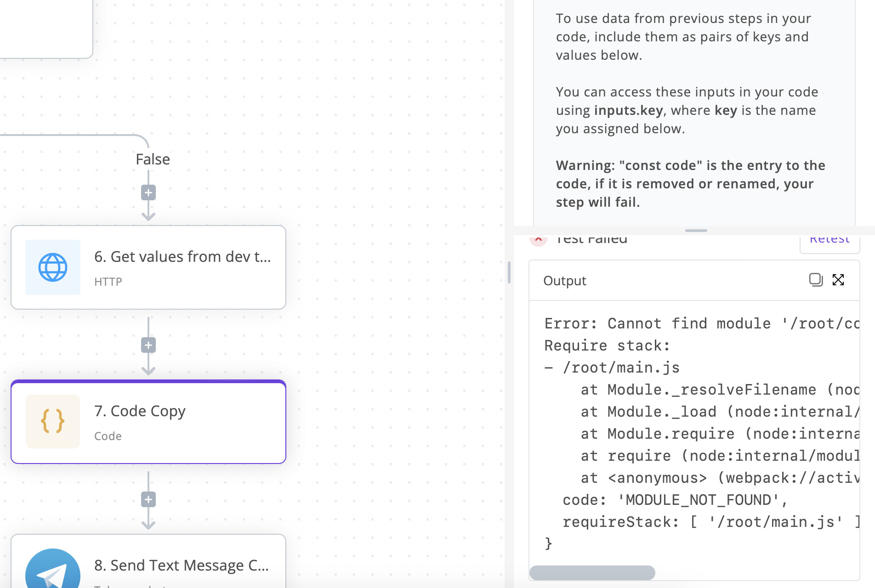Copy the output with the copy icon
This screenshot has height=588, width=875.
[x=815, y=280]
